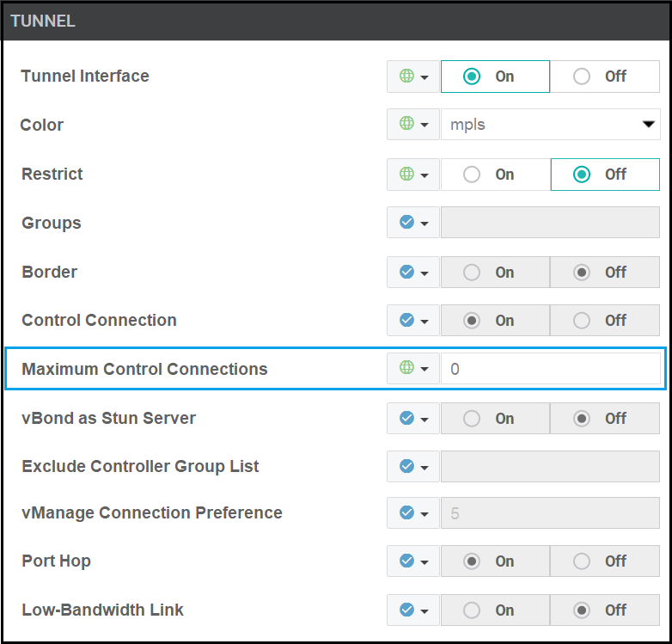Select Off for Port Hop
672x644 pixels.
click(x=605, y=561)
